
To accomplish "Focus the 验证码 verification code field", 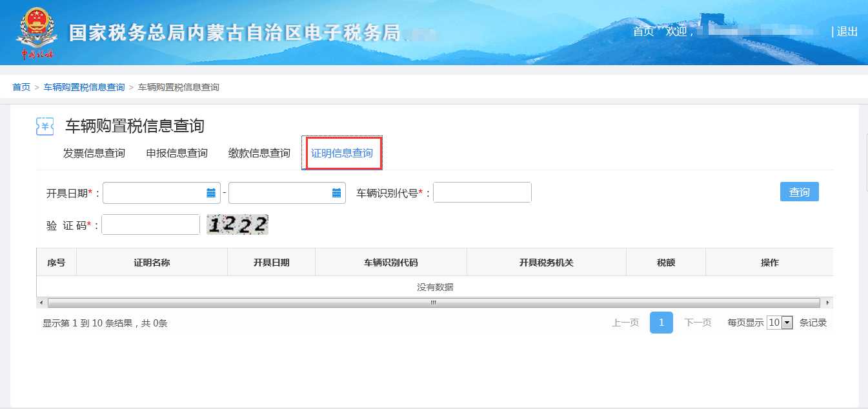I will click(x=150, y=224).
